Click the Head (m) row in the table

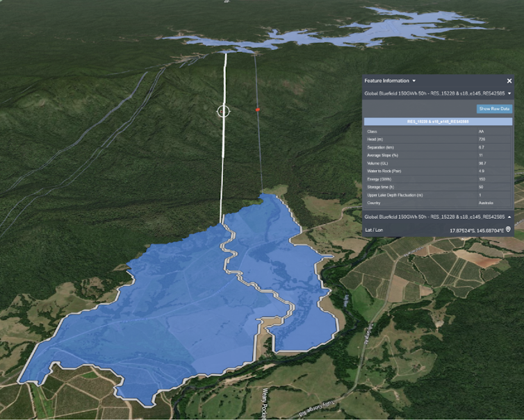(x=437, y=140)
